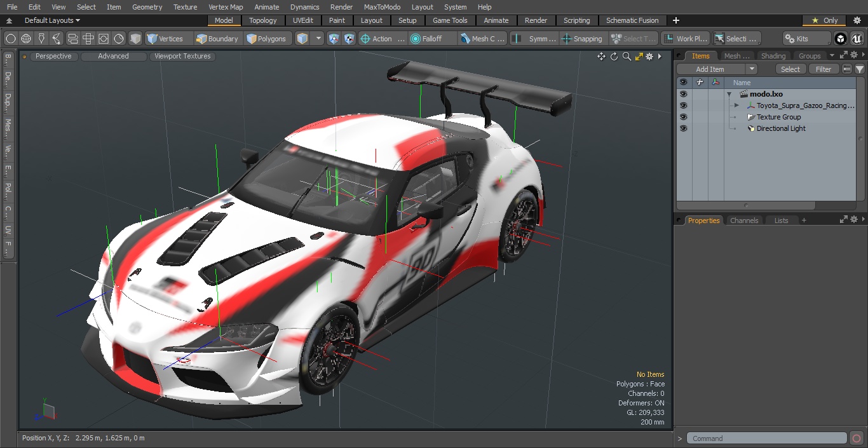This screenshot has width=868, height=448.
Task: Click the Select button in Items panel
Action: [x=790, y=69]
